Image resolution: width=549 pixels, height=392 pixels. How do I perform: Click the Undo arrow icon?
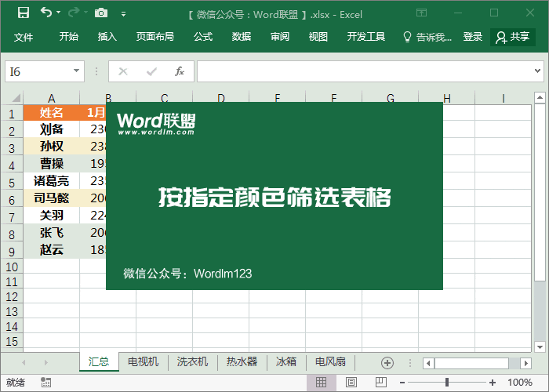point(46,13)
